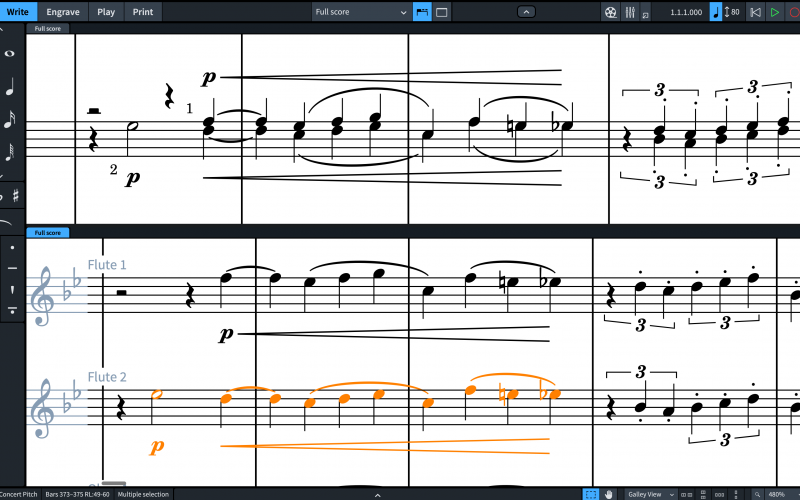
Task: Apply the staccato-tenuto articulation
Action: click(x=12, y=310)
